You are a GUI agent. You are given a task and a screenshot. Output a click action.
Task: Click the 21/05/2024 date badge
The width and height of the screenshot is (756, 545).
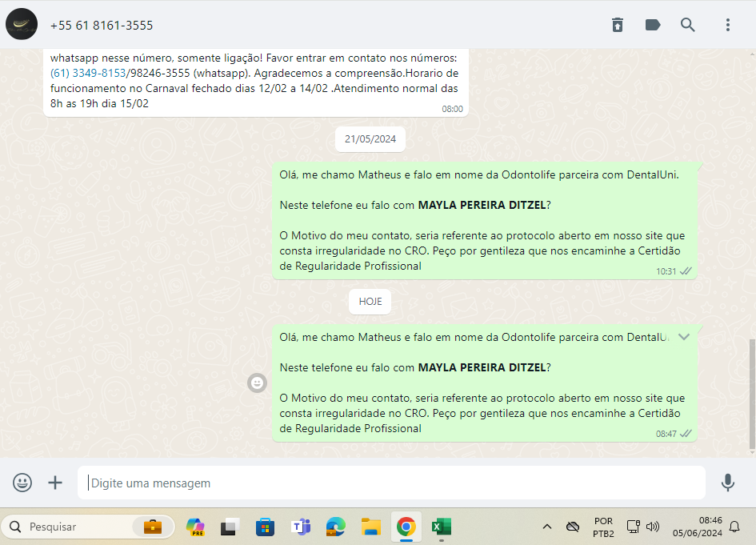click(x=370, y=139)
